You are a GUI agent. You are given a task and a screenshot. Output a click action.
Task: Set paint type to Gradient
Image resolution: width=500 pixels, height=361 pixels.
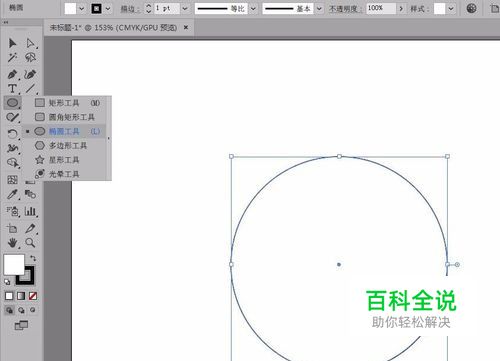pos(21,296)
